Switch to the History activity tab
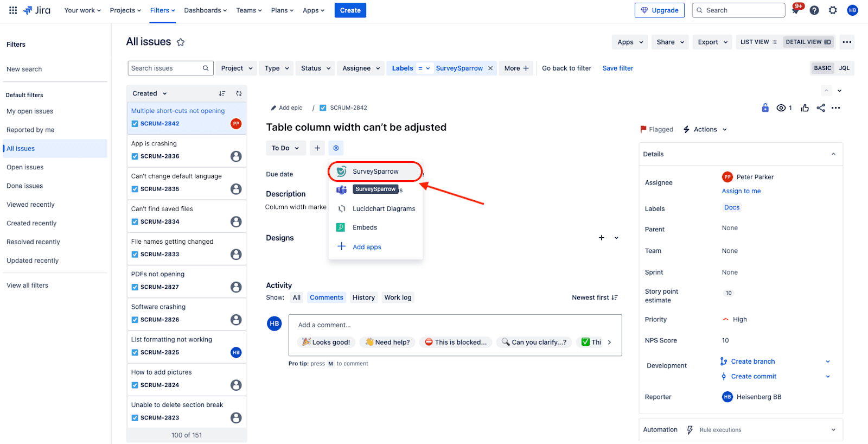This screenshot has height=444, width=868. pyautogui.click(x=363, y=297)
